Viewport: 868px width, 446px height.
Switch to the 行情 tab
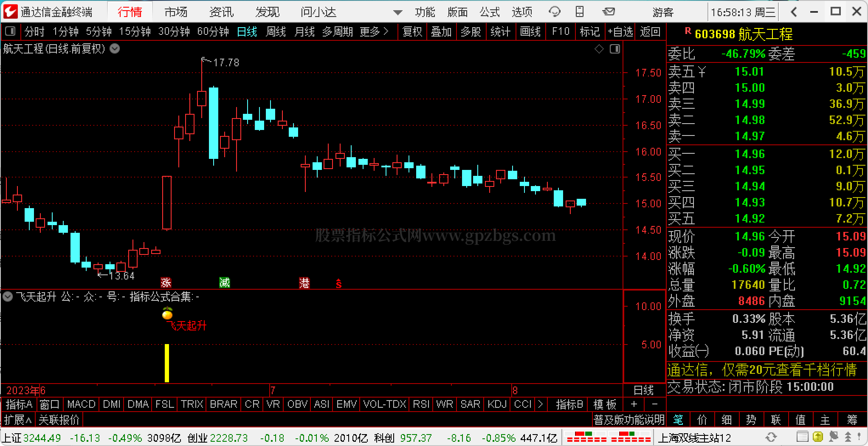click(x=130, y=12)
